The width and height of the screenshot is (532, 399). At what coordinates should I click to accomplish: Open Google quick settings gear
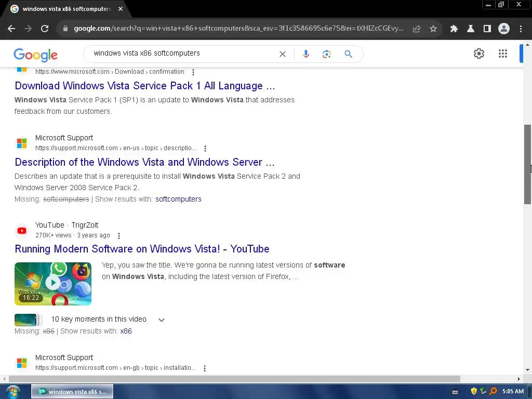tap(478, 54)
